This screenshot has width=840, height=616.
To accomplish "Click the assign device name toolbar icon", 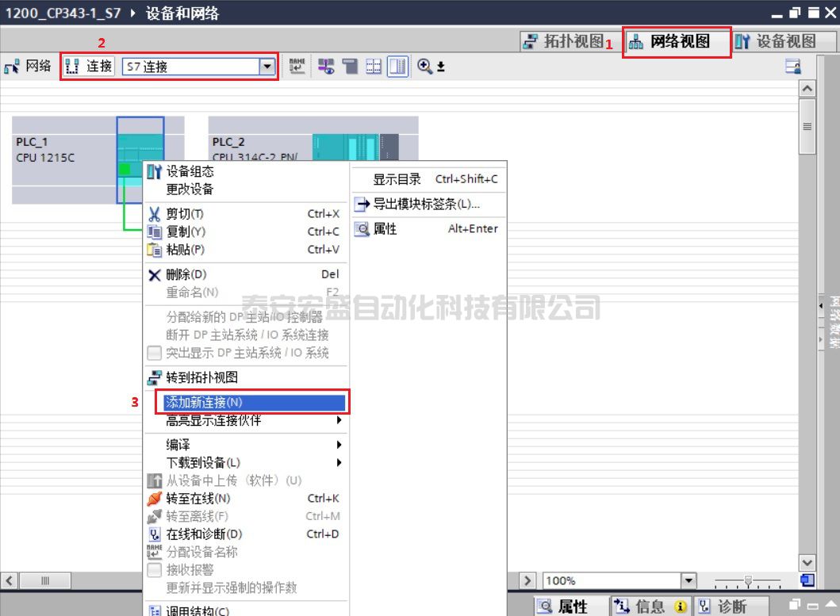I will tap(297, 67).
